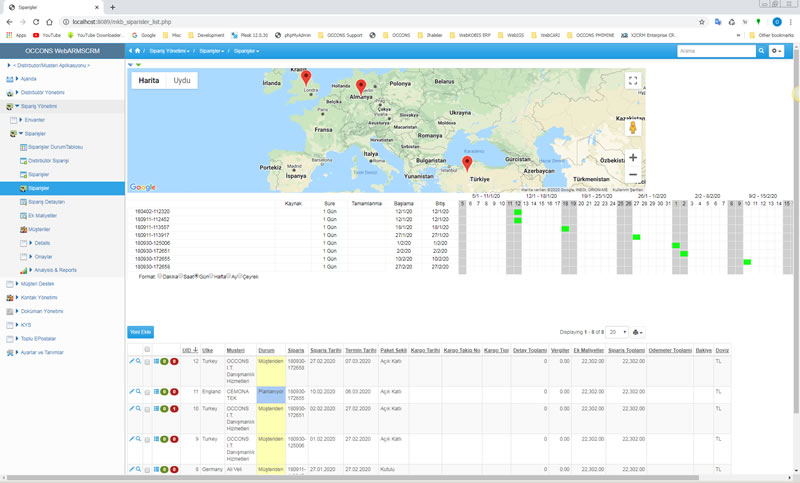Image resolution: width=800 pixels, height=483 pixels.
Task: Open the Chrome three-dots menu
Action: [x=791, y=22]
